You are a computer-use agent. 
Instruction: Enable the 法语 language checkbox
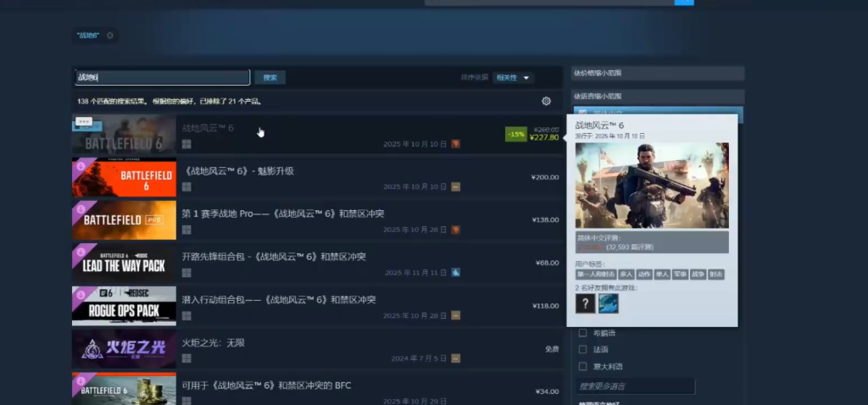tap(582, 349)
